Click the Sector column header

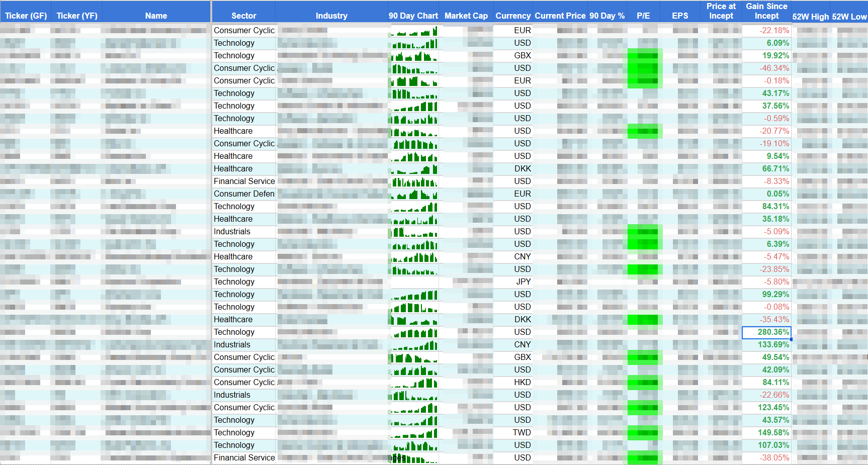tap(243, 16)
